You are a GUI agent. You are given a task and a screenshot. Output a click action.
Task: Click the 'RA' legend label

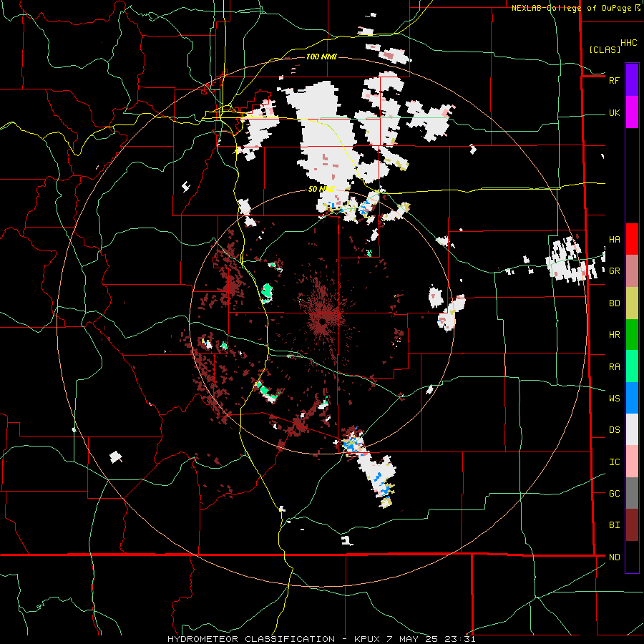coord(614,367)
